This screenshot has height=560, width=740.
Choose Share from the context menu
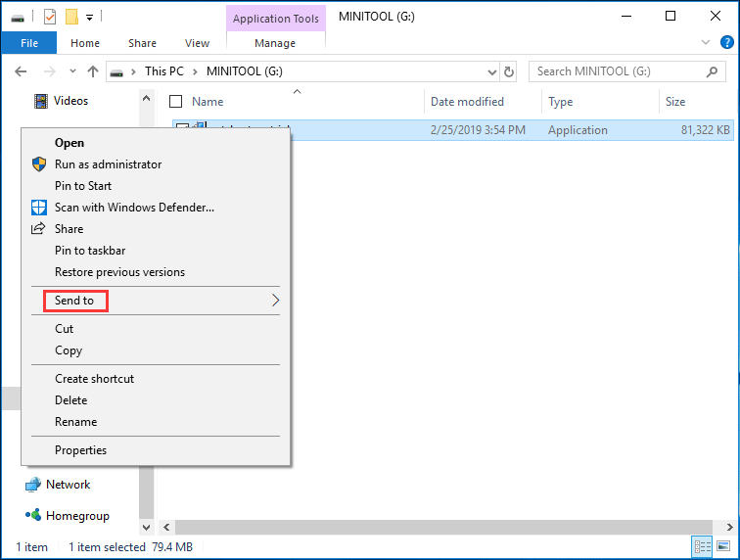(x=156, y=229)
